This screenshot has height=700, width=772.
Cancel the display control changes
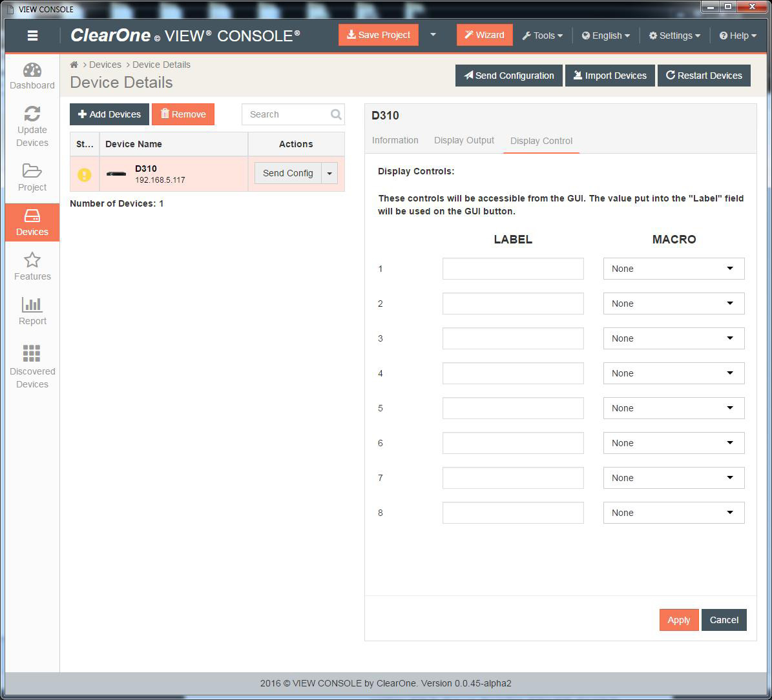click(724, 620)
